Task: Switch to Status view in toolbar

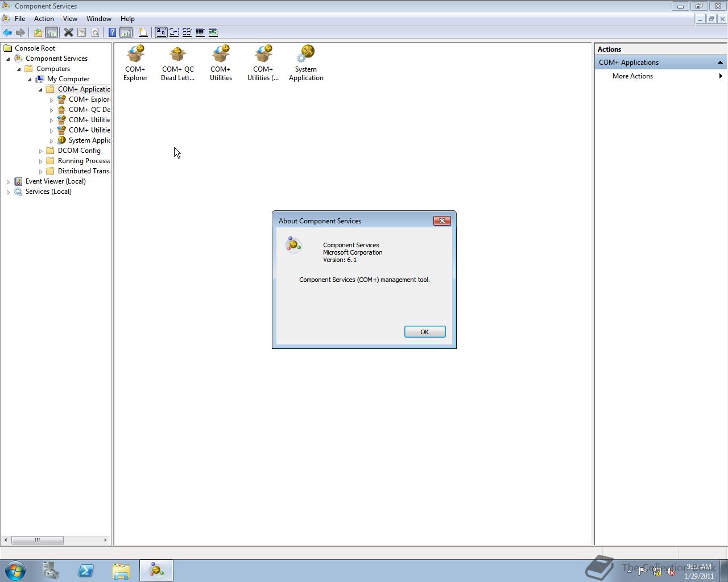Action: click(x=213, y=32)
